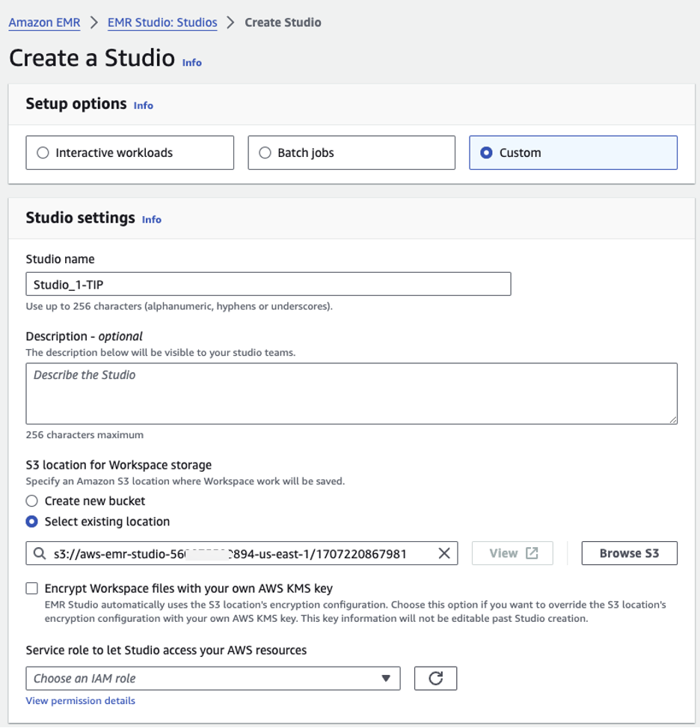Navigate to Amazon EMR breadcrumb
The height and width of the screenshot is (728, 700).
[43, 22]
